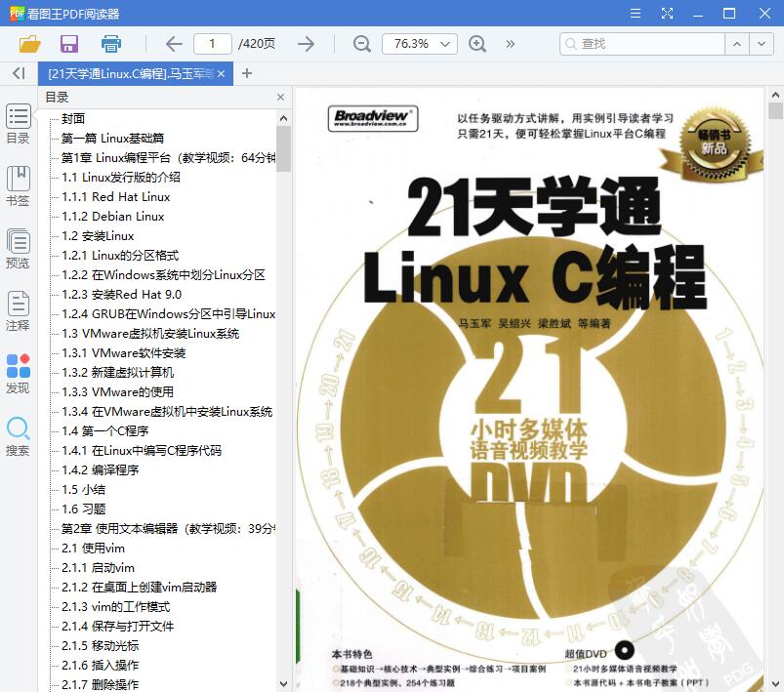Click the outline panel scrollbar thumb

(283, 148)
